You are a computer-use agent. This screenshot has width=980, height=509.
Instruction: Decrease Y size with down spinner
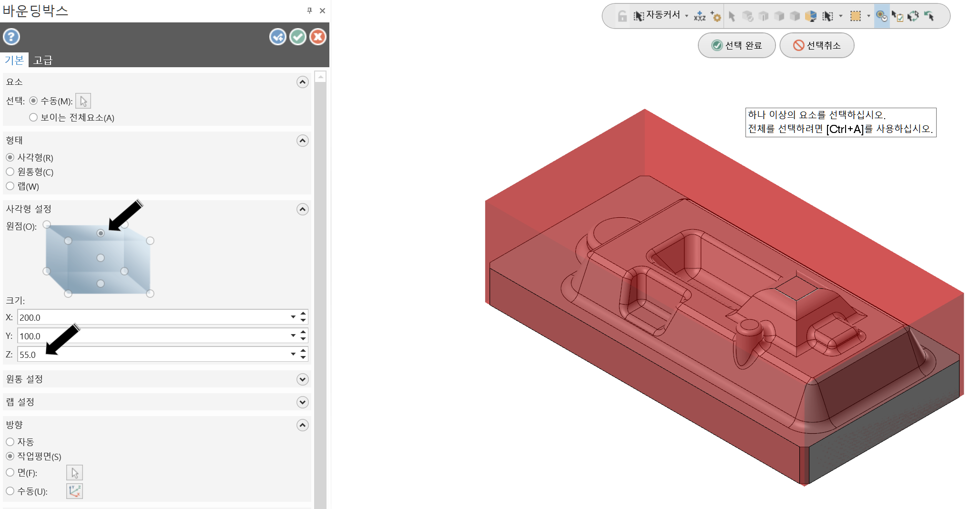(x=303, y=339)
